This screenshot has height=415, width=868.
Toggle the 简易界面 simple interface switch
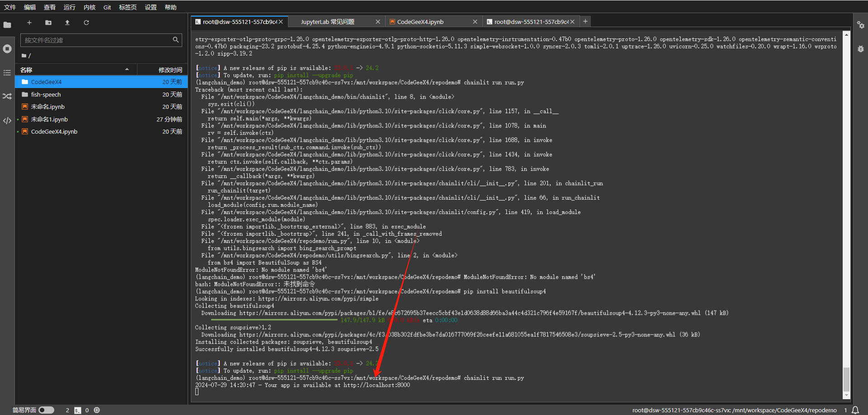[x=46, y=410]
